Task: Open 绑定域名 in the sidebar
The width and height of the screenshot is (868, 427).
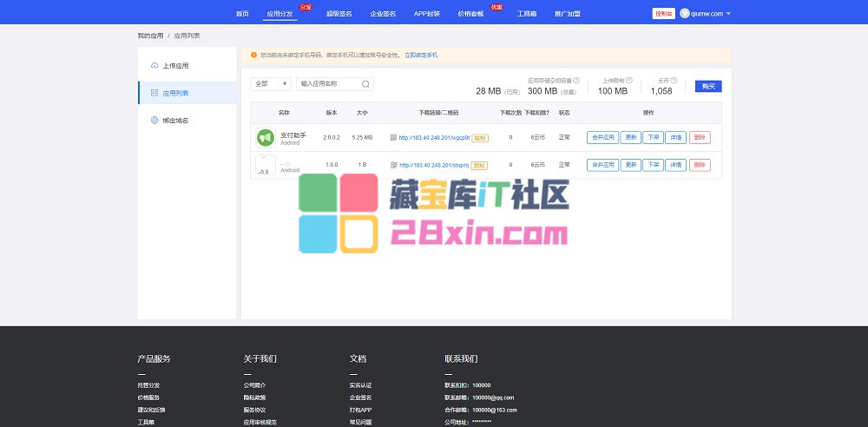Action: click(x=175, y=121)
